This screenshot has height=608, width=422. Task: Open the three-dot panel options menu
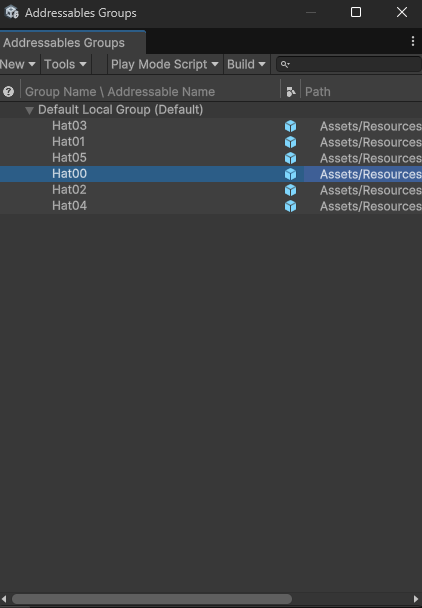point(413,41)
